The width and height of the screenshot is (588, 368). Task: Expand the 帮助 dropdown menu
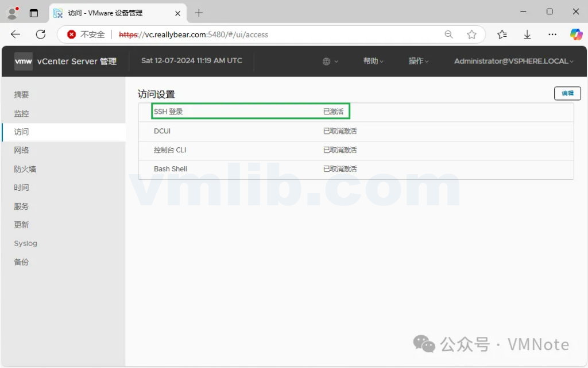click(x=373, y=61)
